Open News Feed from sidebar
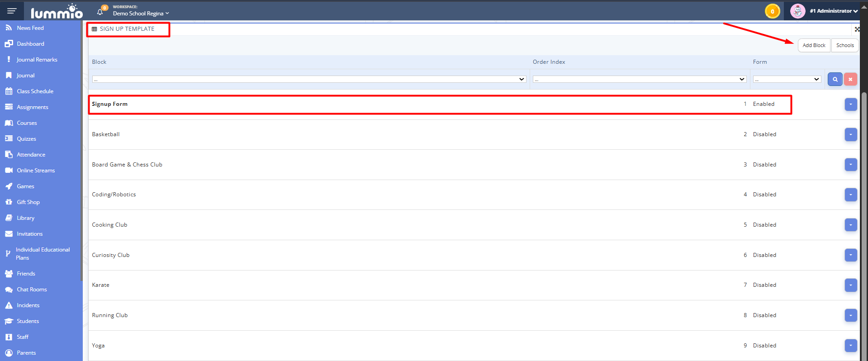The image size is (868, 361). point(30,28)
